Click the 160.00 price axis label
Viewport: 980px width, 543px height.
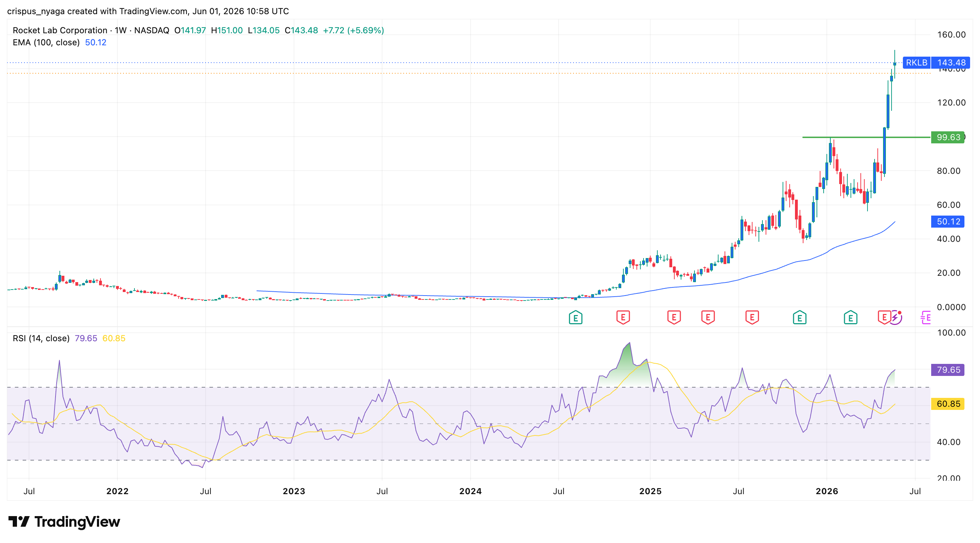coord(951,35)
